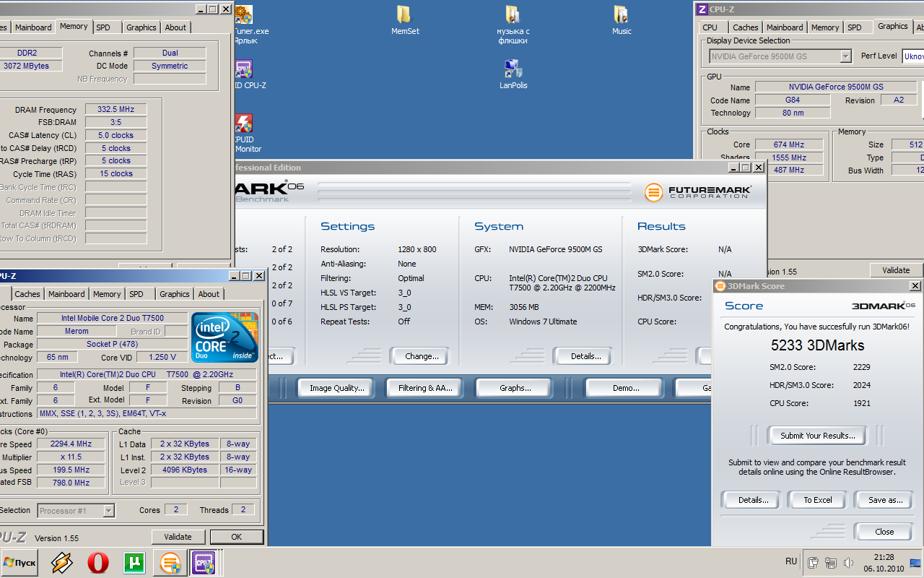Image resolution: width=924 pixels, height=578 pixels.
Task: Click the Level 2 cache value 4096 KBytes
Action: tap(184, 470)
